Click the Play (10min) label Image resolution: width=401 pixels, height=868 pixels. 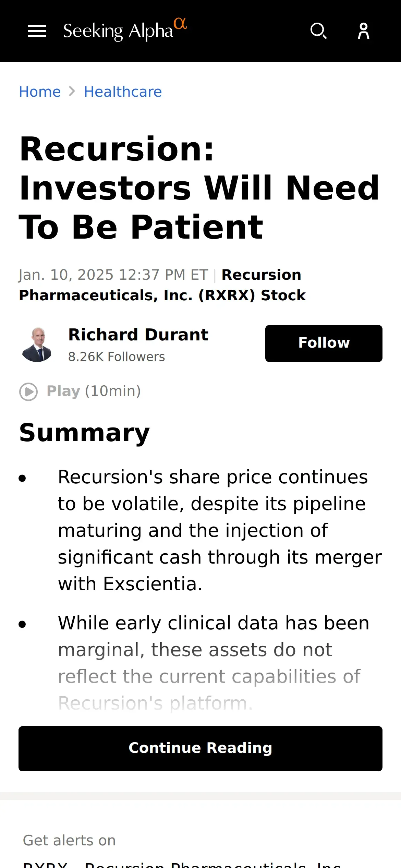click(94, 391)
